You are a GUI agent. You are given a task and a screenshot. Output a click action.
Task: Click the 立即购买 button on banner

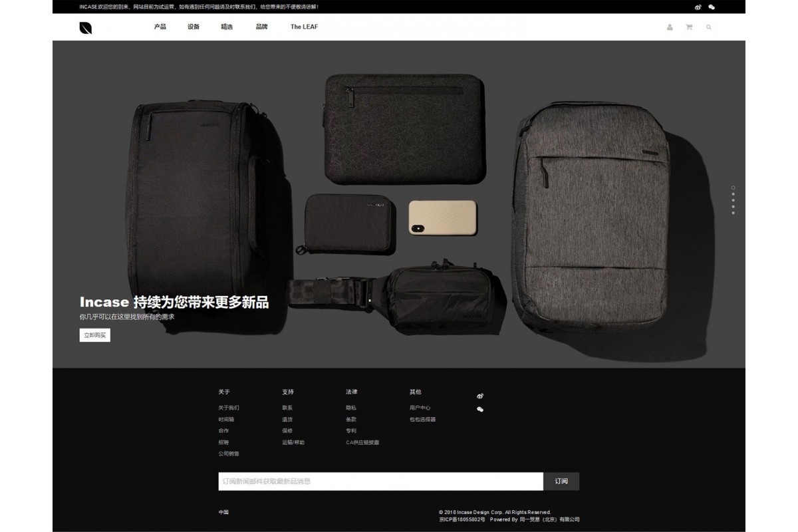(x=95, y=335)
